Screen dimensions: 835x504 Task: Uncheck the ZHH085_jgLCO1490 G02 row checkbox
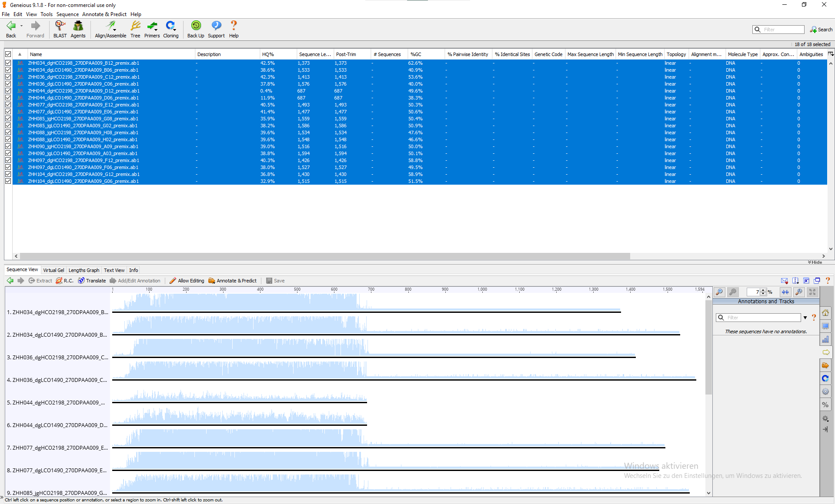[8, 126]
